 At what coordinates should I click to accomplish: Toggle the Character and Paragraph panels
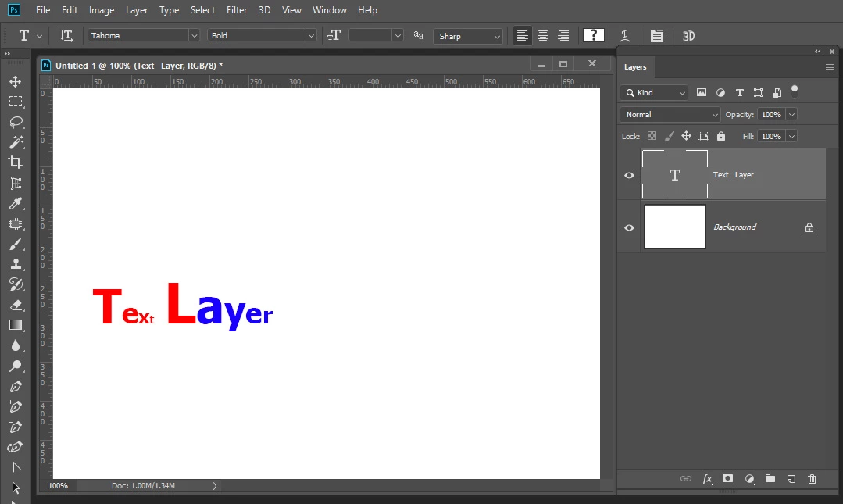click(x=656, y=35)
